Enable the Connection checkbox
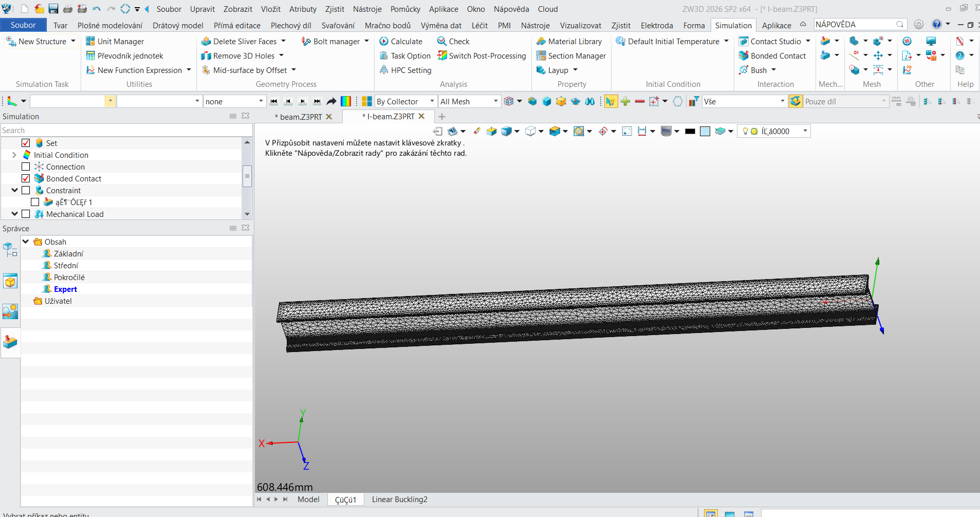The width and height of the screenshot is (980, 517). [26, 167]
